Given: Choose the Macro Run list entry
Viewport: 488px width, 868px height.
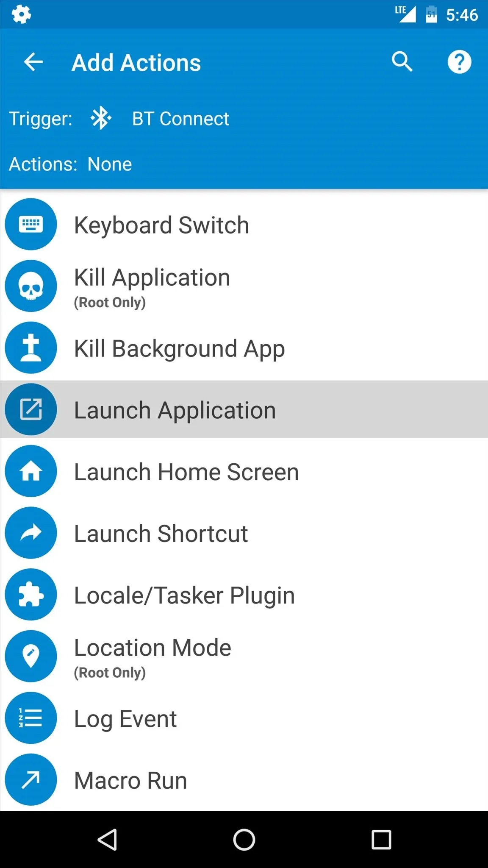Looking at the screenshot, I should point(244,780).
